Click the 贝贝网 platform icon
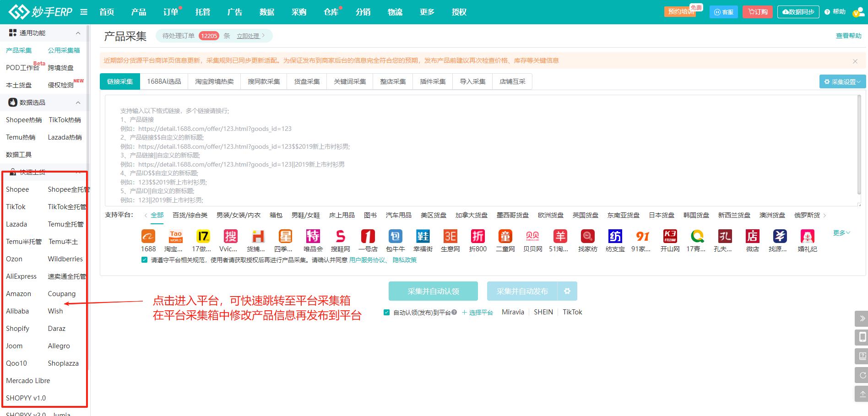The height and width of the screenshot is (416, 868). (x=533, y=236)
